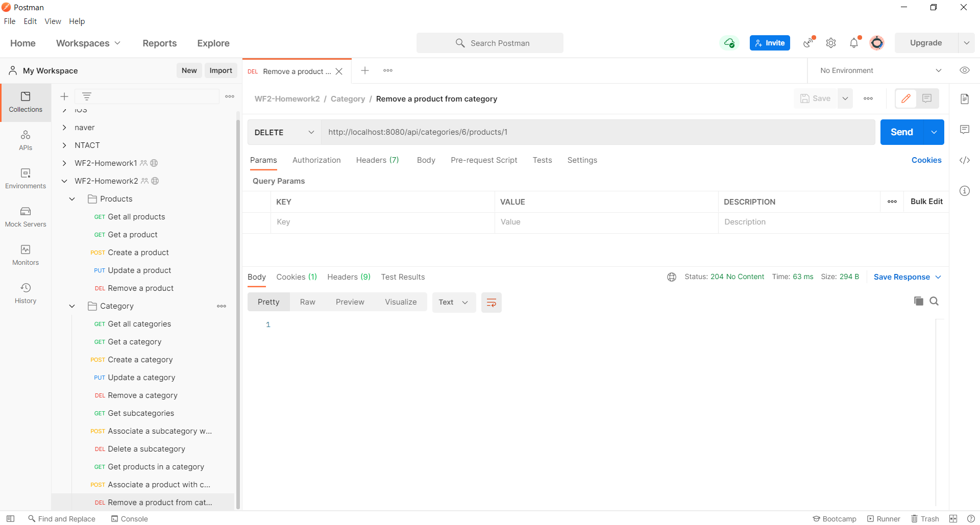Open the Mock Servers panel
The image size is (980, 525).
(x=26, y=217)
